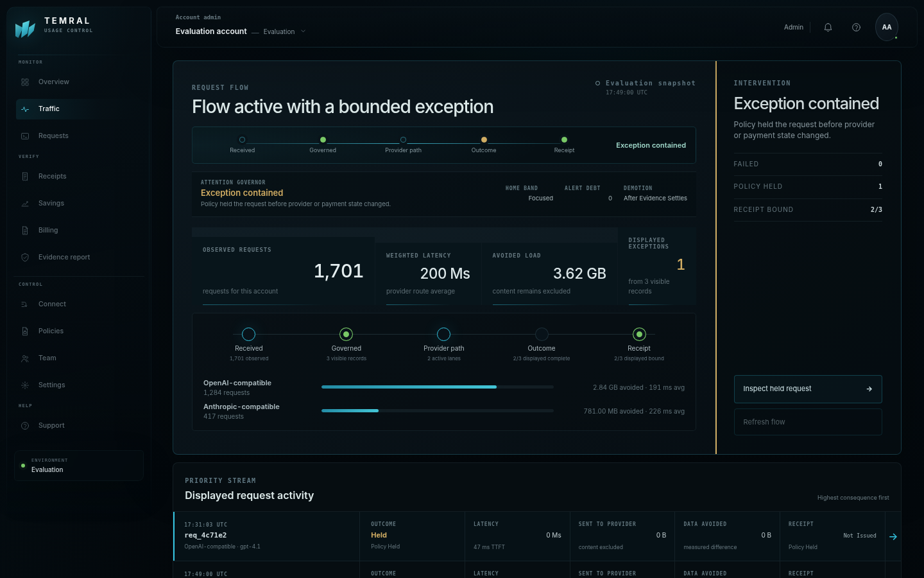The width and height of the screenshot is (924, 578).
Task: Click the Outcome stage node in flow diagram
Action: tap(542, 335)
